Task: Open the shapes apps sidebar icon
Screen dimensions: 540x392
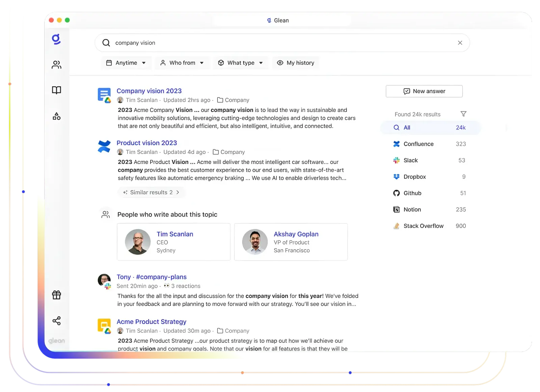Action: pos(56,116)
